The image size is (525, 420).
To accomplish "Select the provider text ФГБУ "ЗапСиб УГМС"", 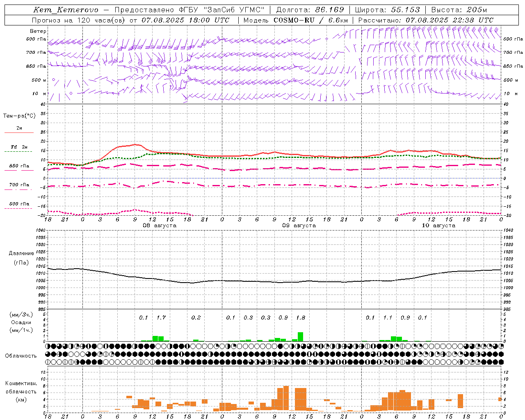I will [x=222, y=10].
